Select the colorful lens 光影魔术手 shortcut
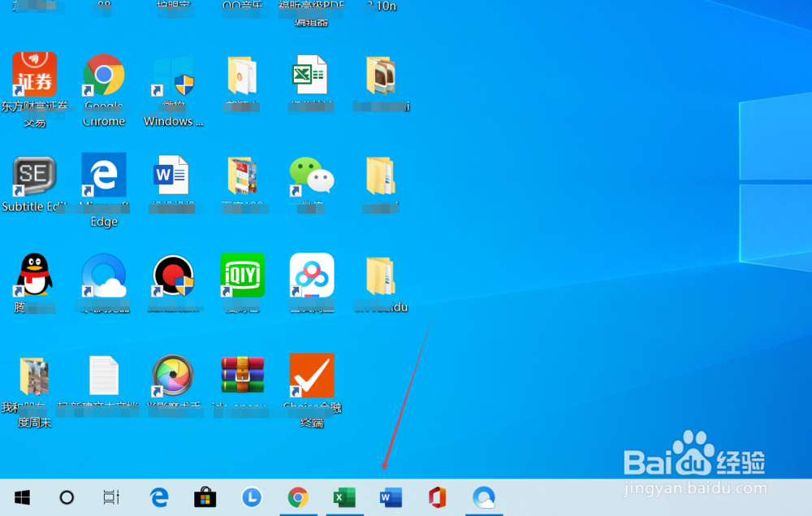 tap(173, 375)
